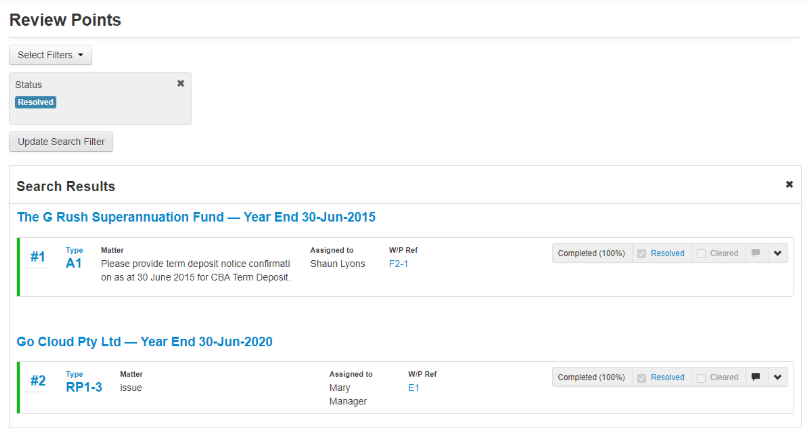Select the RP1-3 type label
This screenshot has height=441, width=809.
84,388
